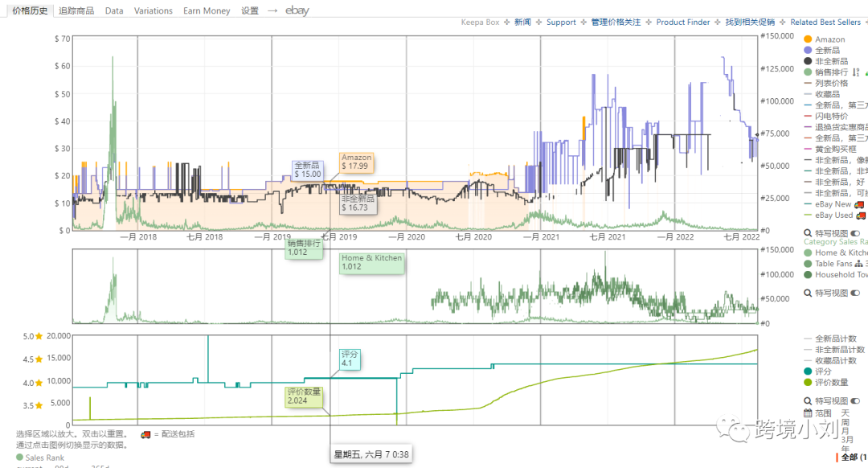Screen dimensions: 868x468
Task: Toggle the 非全新品计数 legend entry
Action: [834, 350]
